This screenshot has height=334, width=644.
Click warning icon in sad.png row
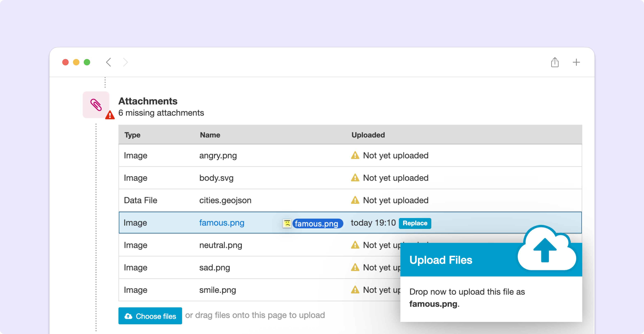[x=355, y=267]
